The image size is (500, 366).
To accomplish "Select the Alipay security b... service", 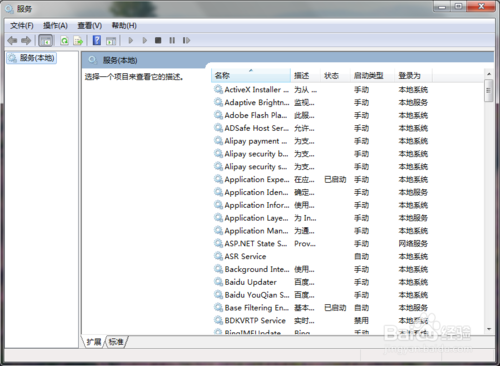I will tap(321, 154).
